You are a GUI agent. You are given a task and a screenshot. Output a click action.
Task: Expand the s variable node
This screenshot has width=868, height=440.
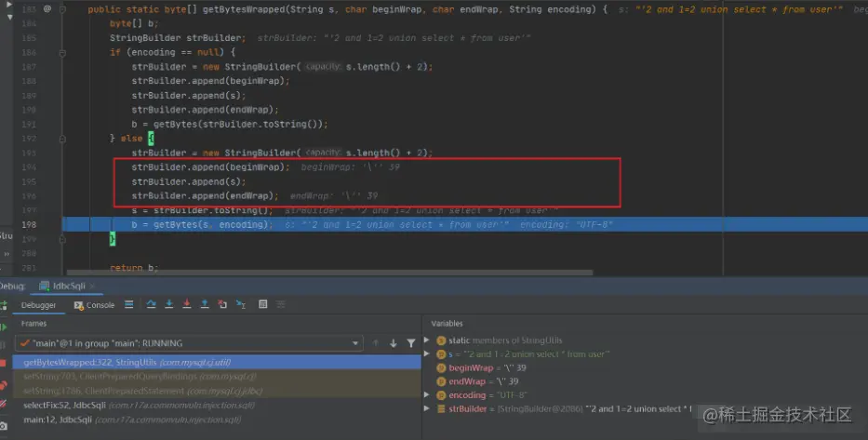point(427,353)
